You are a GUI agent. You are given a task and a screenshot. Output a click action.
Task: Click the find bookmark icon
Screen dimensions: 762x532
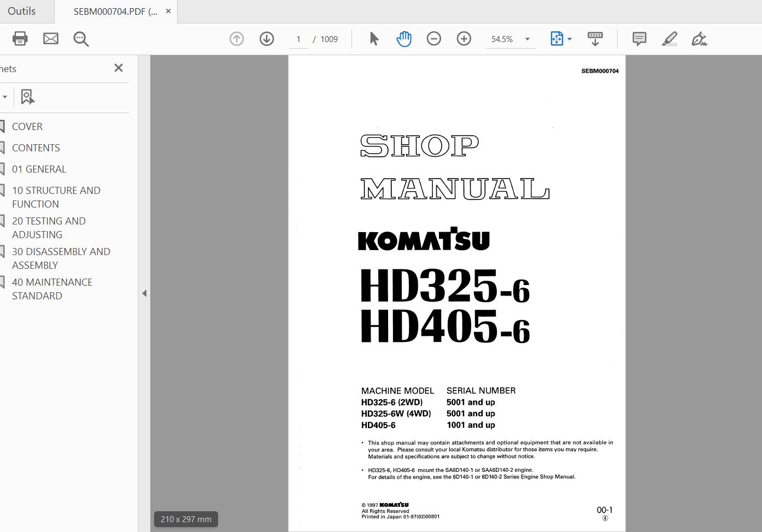pos(27,97)
